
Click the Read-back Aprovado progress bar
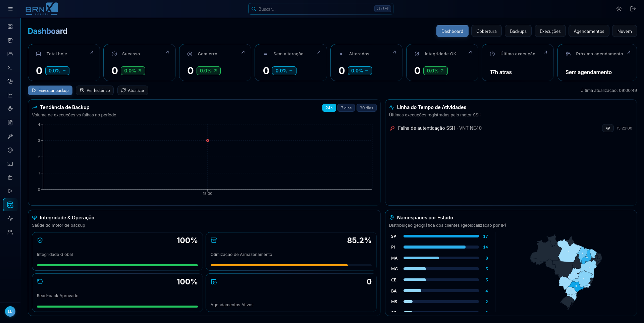coord(117,307)
